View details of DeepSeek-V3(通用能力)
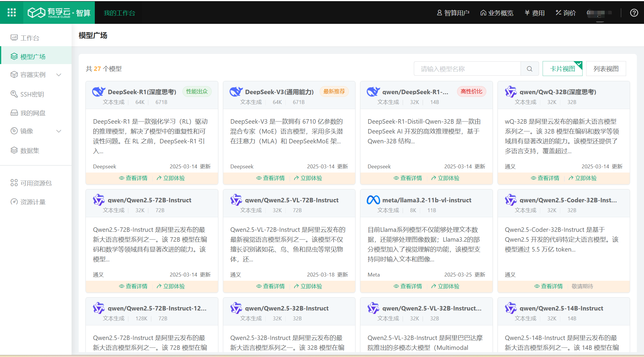Viewport: 644px width, 357px height. pyautogui.click(x=270, y=178)
